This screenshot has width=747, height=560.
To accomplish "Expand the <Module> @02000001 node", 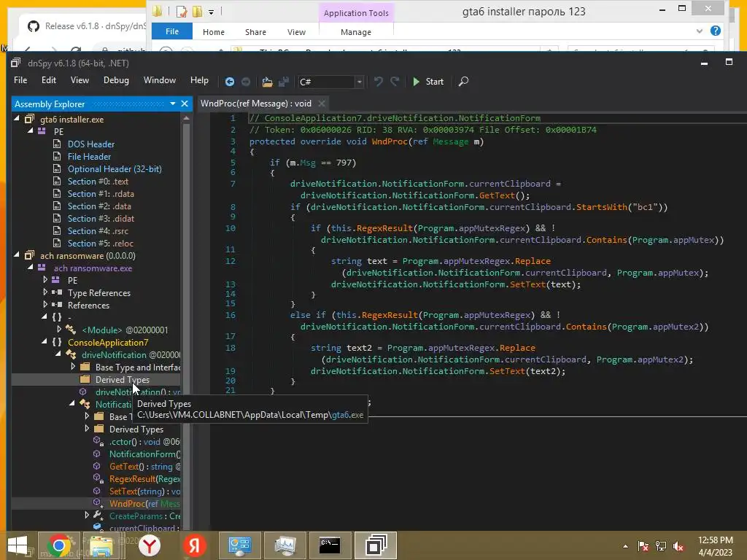I will pyautogui.click(x=58, y=329).
